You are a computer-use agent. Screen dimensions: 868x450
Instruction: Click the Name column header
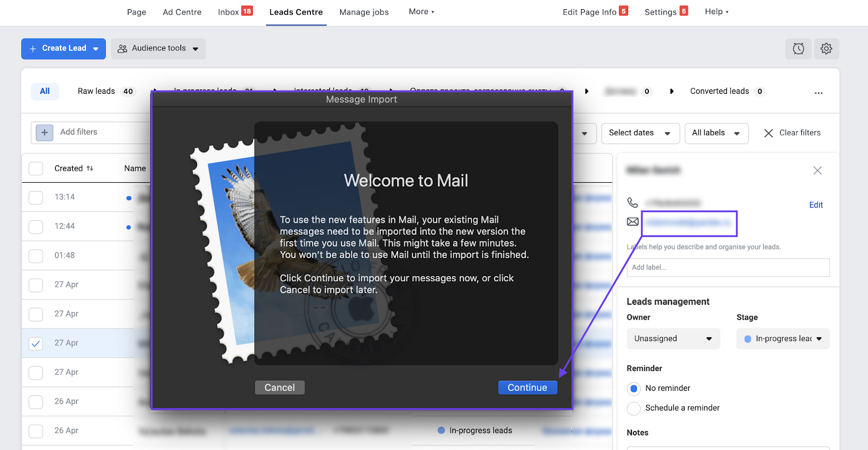pyautogui.click(x=135, y=168)
